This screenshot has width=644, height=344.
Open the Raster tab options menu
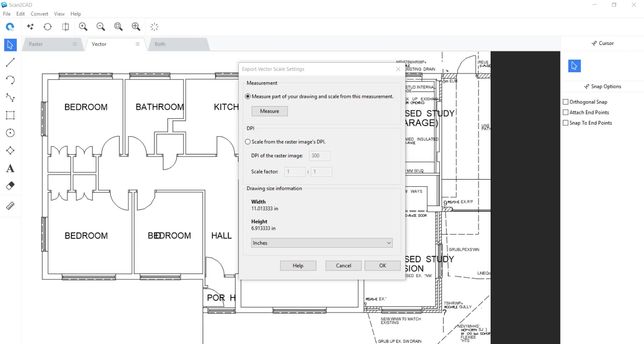point(75,44)
